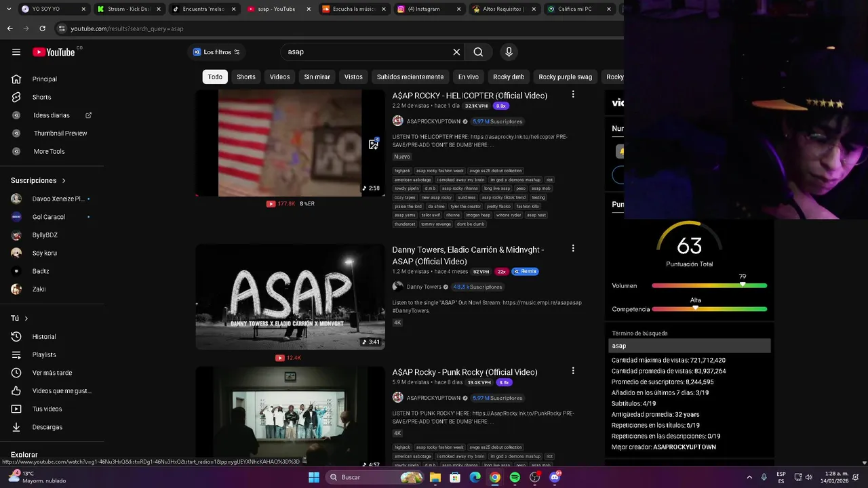Clear the search box with the X
868x488 pixels.
coord(456,52)
